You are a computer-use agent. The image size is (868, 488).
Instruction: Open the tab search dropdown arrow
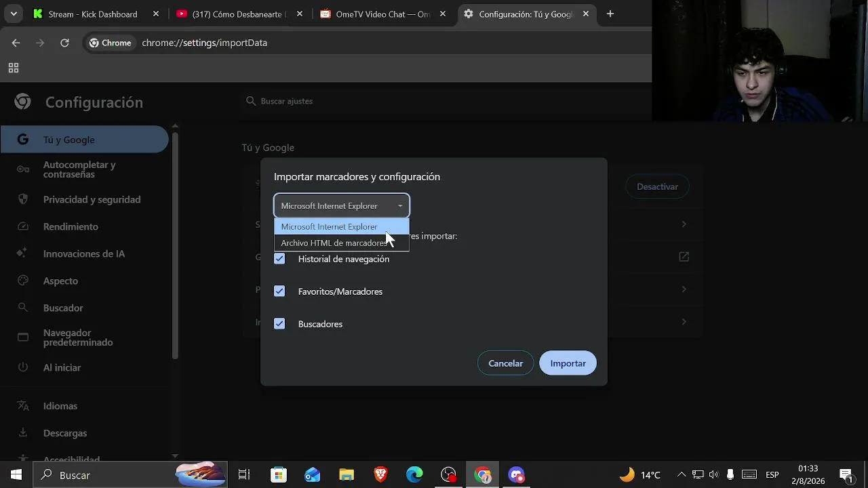tap(14, 14)
